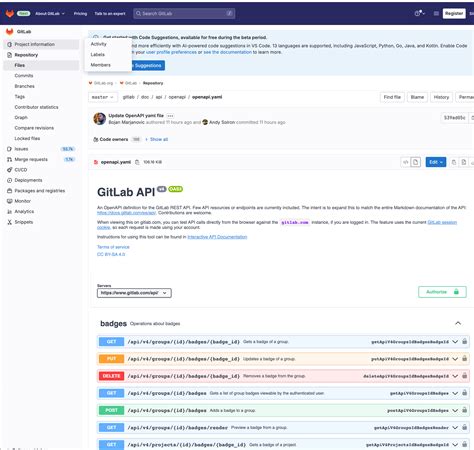Copy the commit SHA with clipboard icon
Viewport: 474px width, 450px height.
coord(472,118)
